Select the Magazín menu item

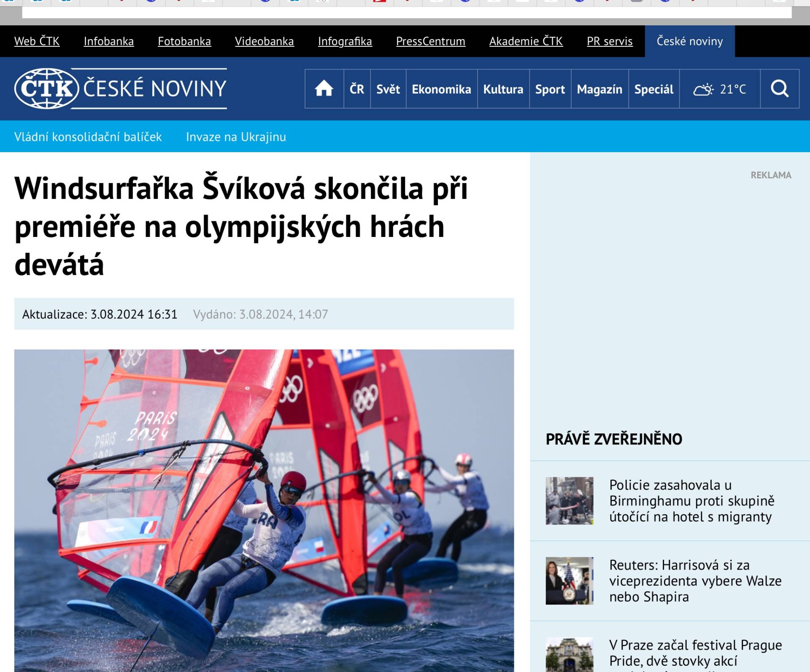[599, 89]
